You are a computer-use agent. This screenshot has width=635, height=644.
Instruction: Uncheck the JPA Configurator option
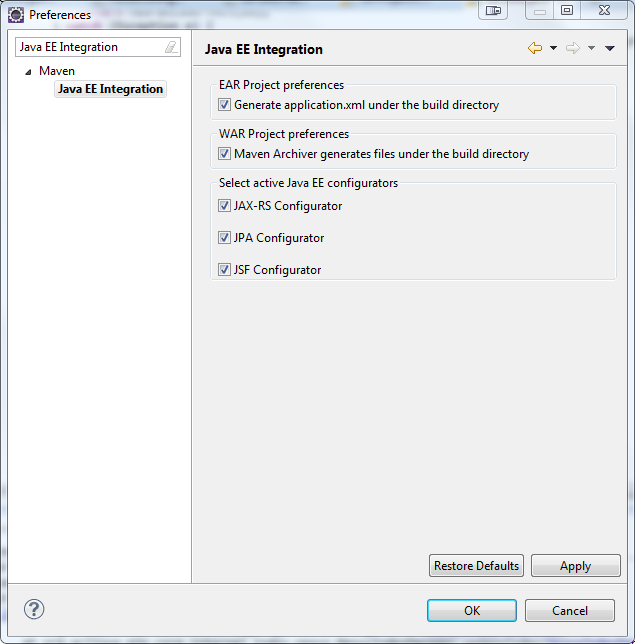[224, 237]
